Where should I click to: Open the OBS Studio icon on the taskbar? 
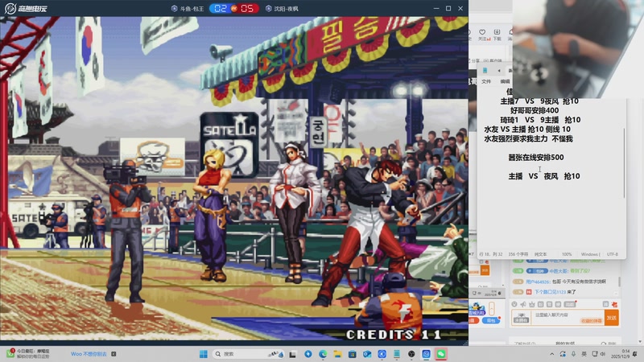pos(411,354)
